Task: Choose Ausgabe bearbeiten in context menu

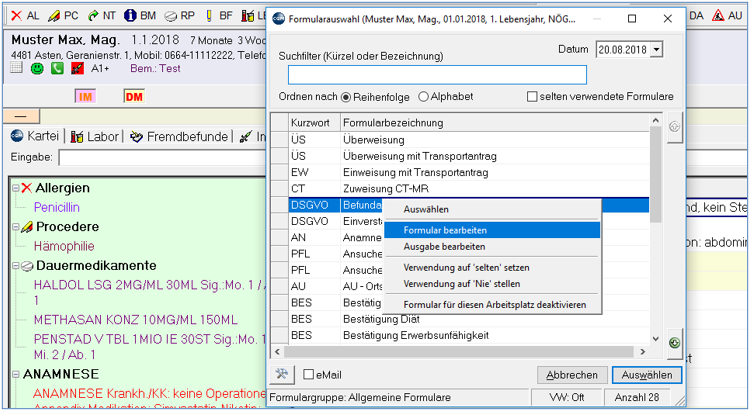Action: pyautogui.click(x=492, y=246)
